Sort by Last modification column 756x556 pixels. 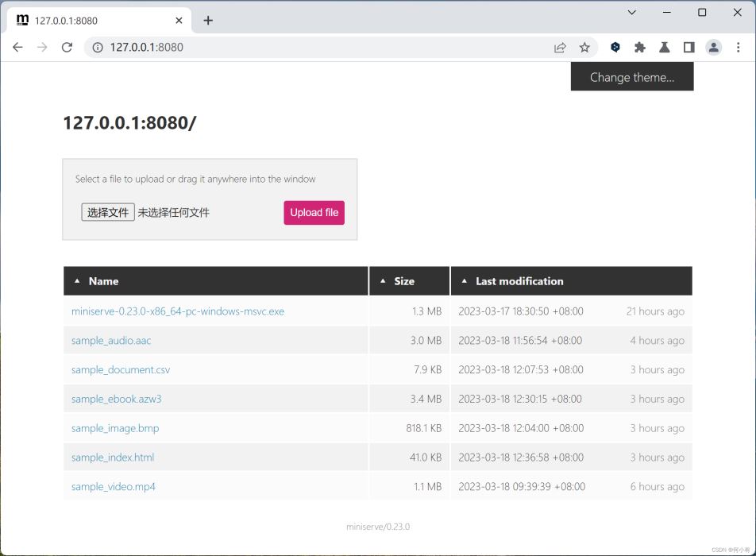pyautogui.click(x=519, y=281)
